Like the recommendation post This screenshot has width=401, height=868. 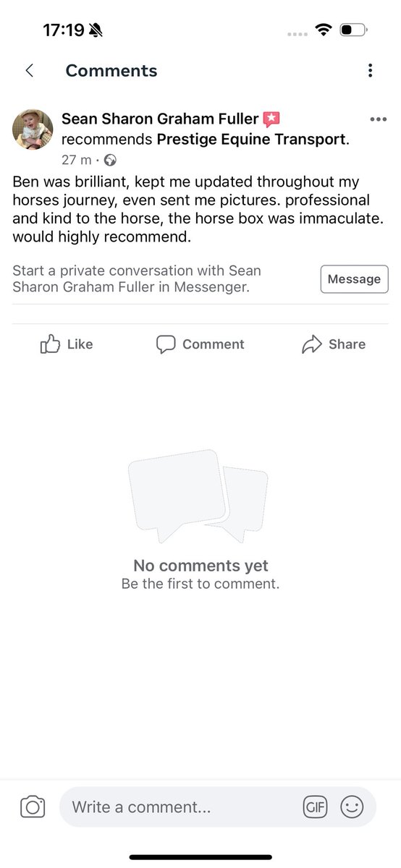(x=67, y=344)
